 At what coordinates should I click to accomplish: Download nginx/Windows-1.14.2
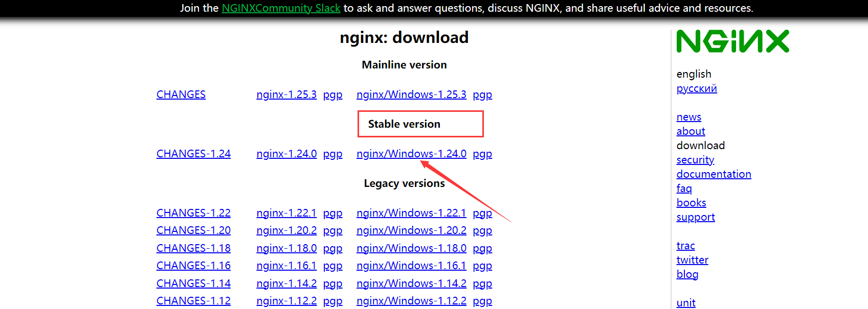[411, 283]
